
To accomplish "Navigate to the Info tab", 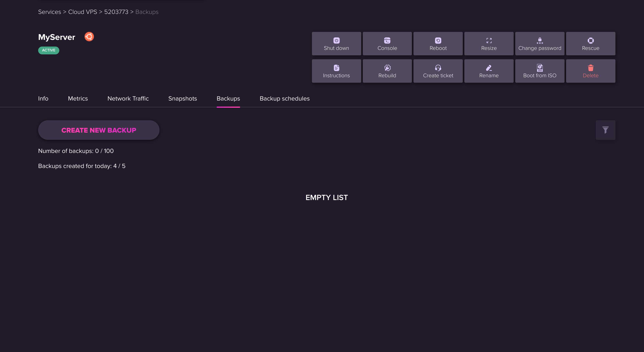I will (x=43, y=98).
